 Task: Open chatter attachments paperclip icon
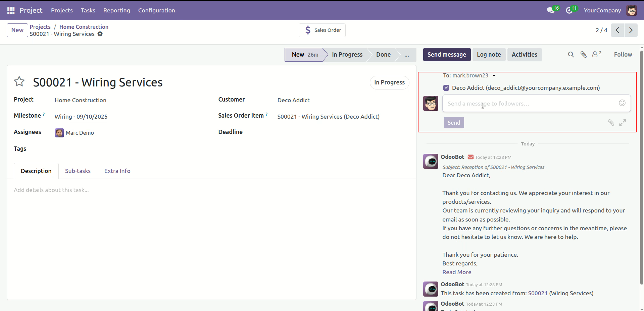point(584,54)
